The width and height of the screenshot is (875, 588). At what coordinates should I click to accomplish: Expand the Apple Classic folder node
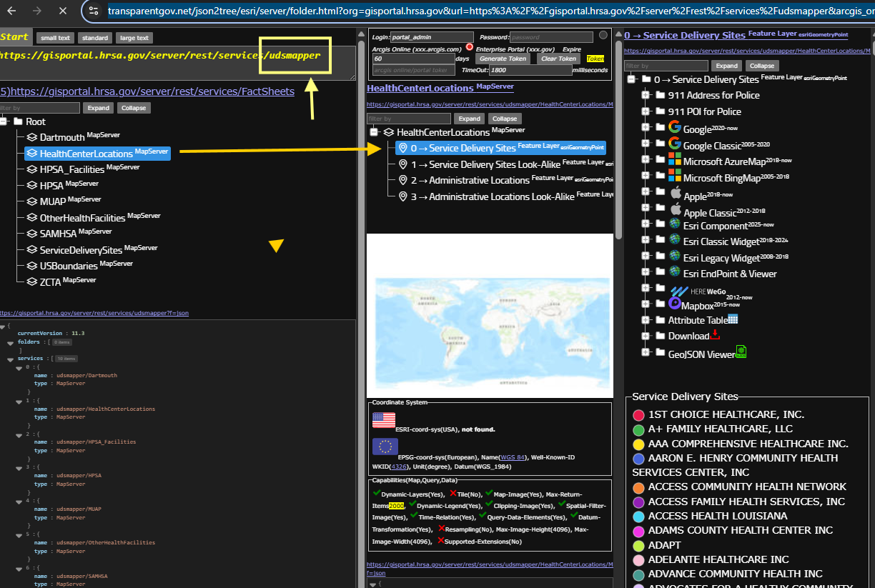[646, 210]
